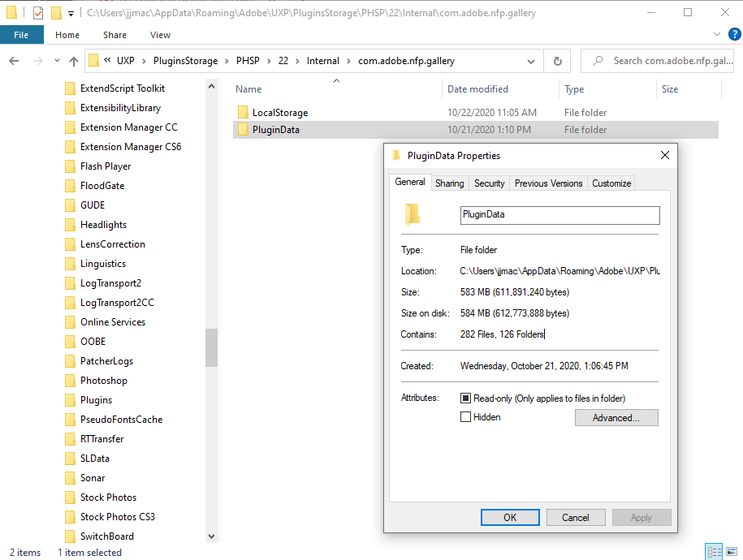Close the PluginData Properties dialog
The image size is (743, 560).
pyautogui.click(x=665, y=155)
